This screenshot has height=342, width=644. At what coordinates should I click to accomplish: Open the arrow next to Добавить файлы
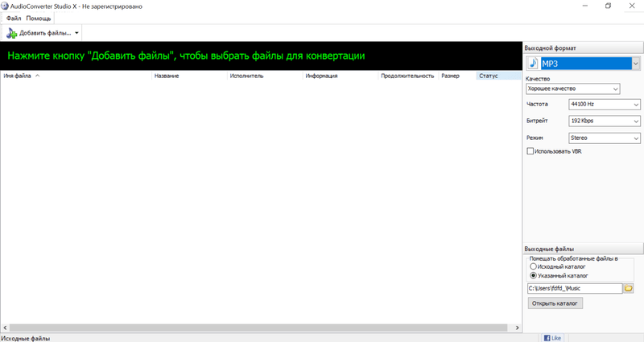point(77,33)
